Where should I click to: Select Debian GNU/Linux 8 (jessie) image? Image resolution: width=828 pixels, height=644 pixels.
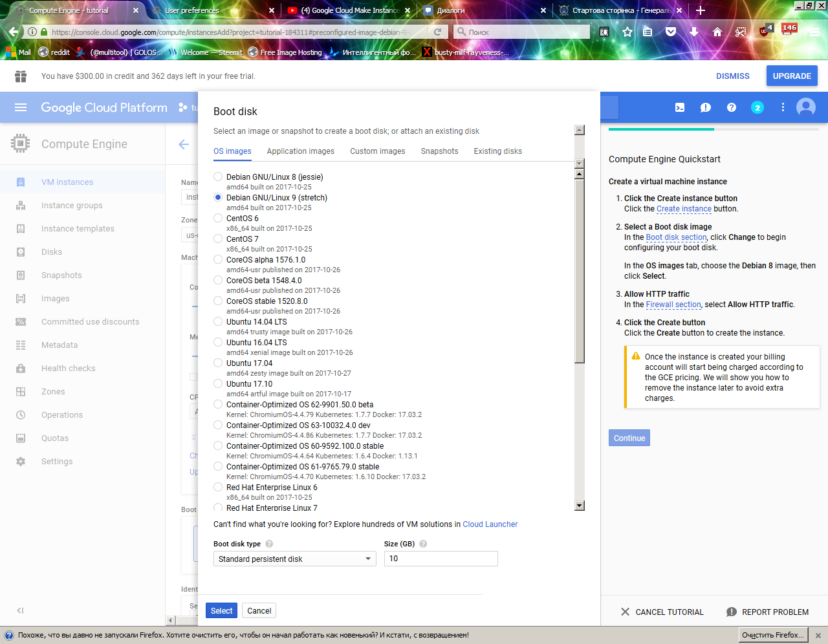[x=218, y=177]
